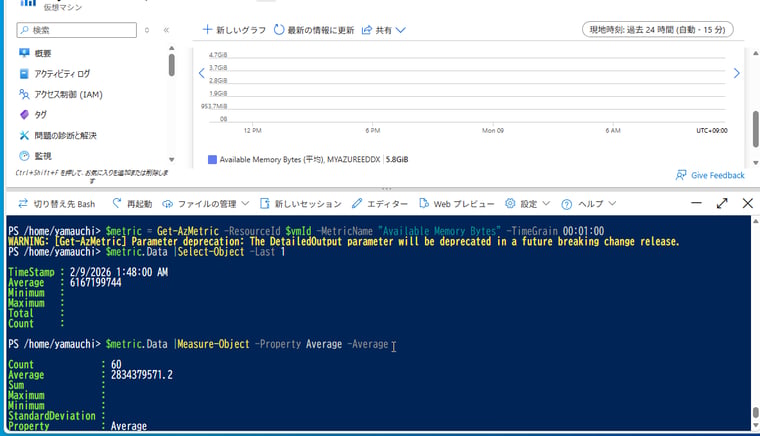Click Available Memory Bytes legend color swatch
Image resolution: width=760 pixels, height=436 pixels.
(x=212, y=159)
